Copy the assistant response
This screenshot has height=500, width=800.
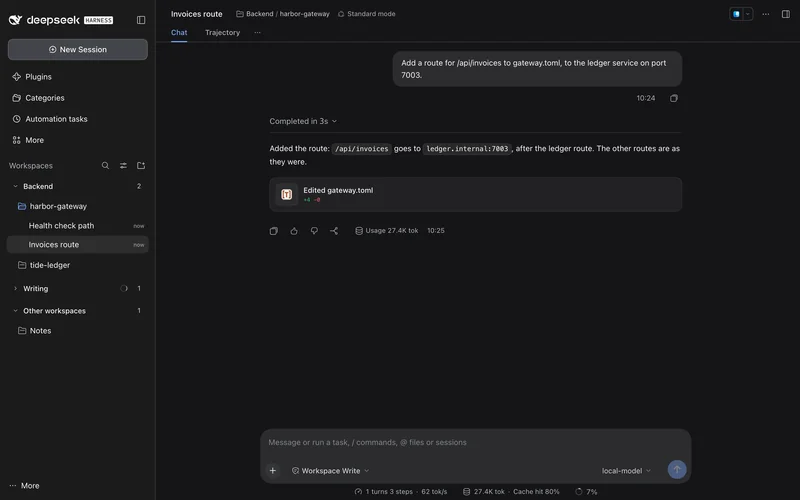tap(273, 231)
